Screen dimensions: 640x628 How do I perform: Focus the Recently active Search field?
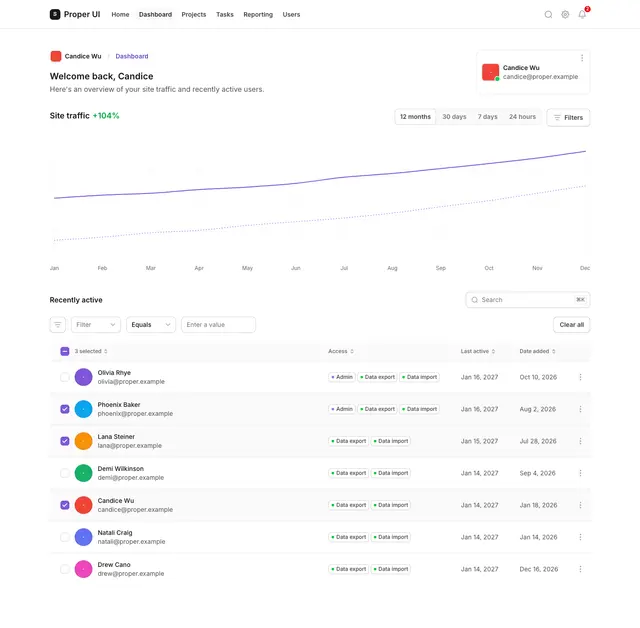tap(527, 300)
